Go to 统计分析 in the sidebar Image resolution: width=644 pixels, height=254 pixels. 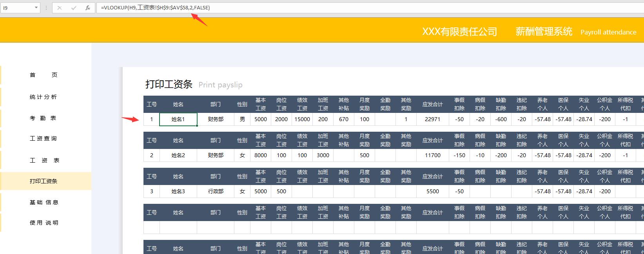44,97
